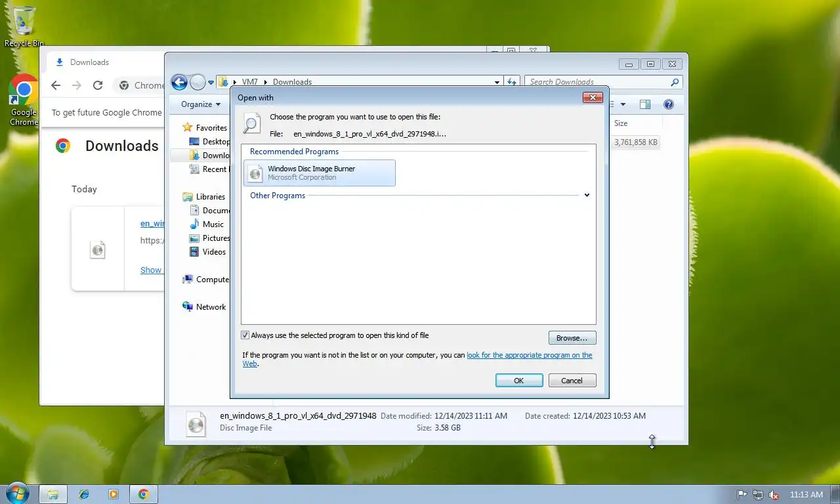Uncheck Always use the selected program checkbox
This screenshot has height=504, width=840.
[245, 335]
